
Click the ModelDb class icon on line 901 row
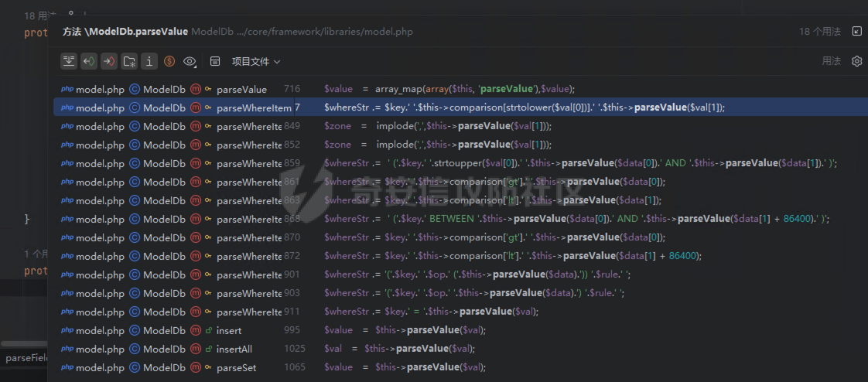[x=134, y=275]
